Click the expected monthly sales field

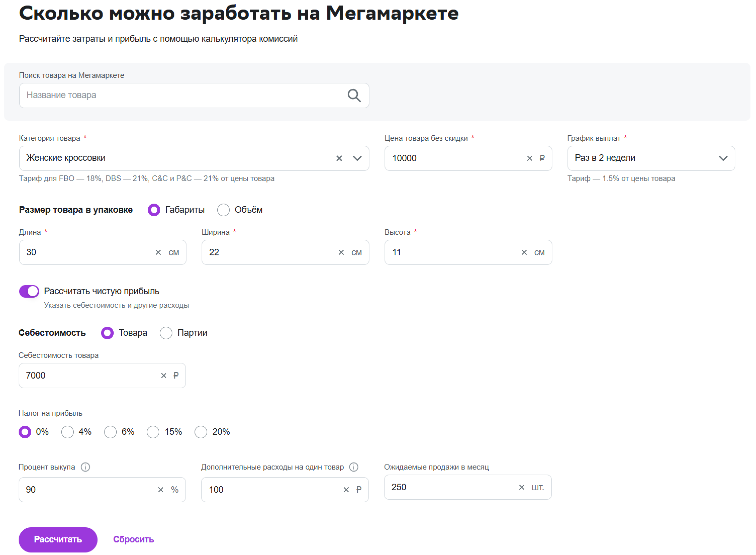[x=450, y=487]
